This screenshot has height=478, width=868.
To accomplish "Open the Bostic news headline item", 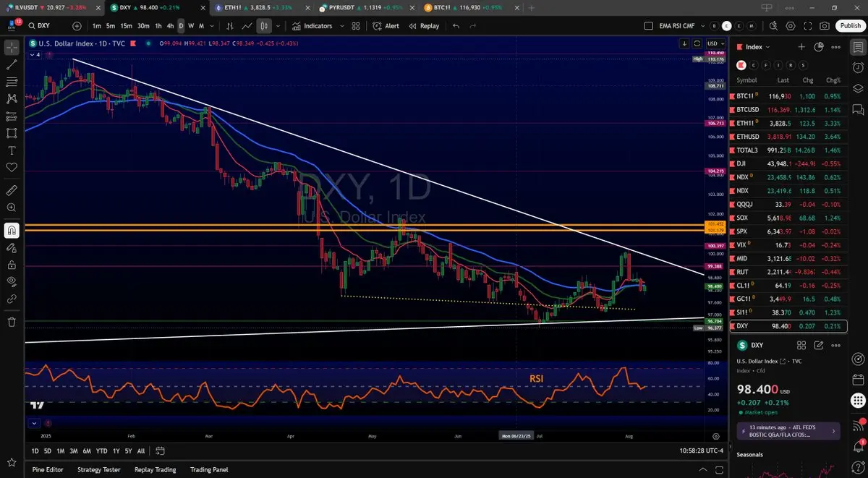I will coord(788,431).
